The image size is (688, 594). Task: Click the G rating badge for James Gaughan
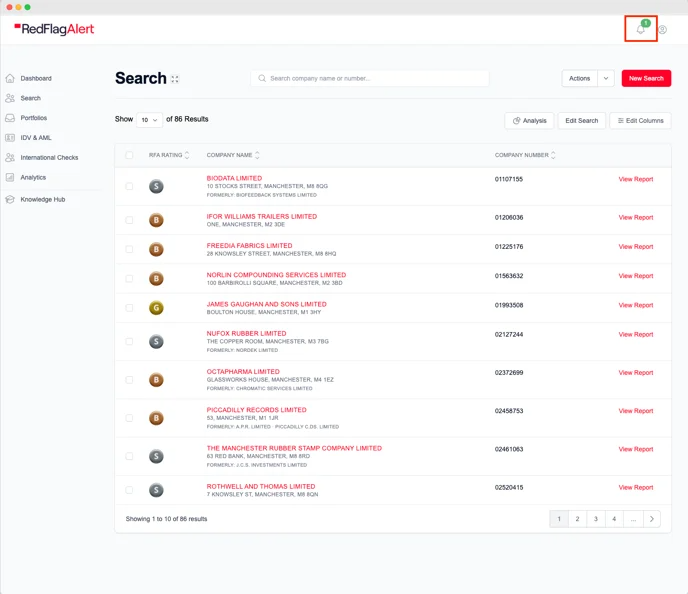(x=156, y=308)
